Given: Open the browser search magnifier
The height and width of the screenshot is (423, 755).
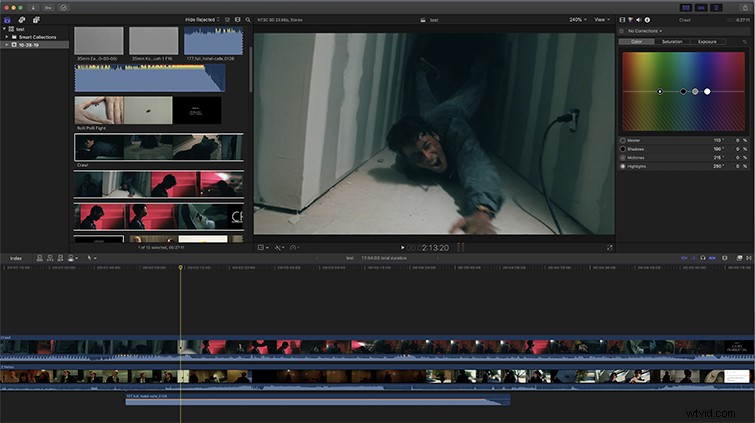Looking at the screenshot, I should 248,20.
